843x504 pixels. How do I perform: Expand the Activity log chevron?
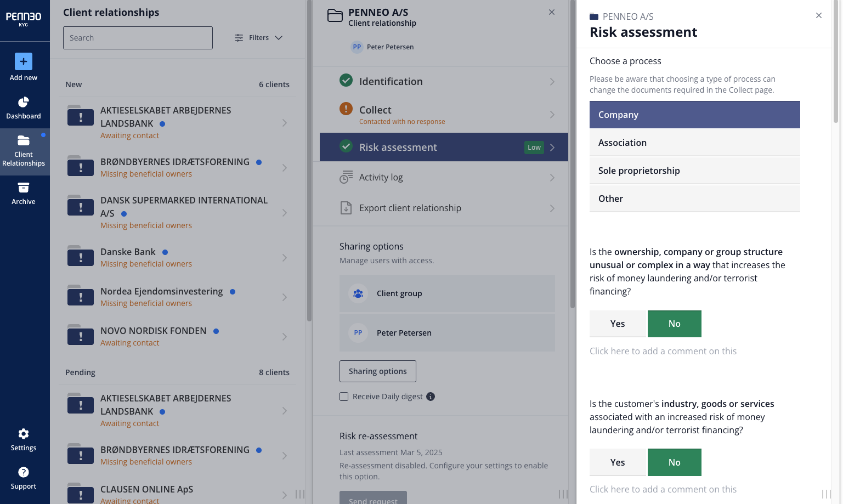click(x=552, y=178)
